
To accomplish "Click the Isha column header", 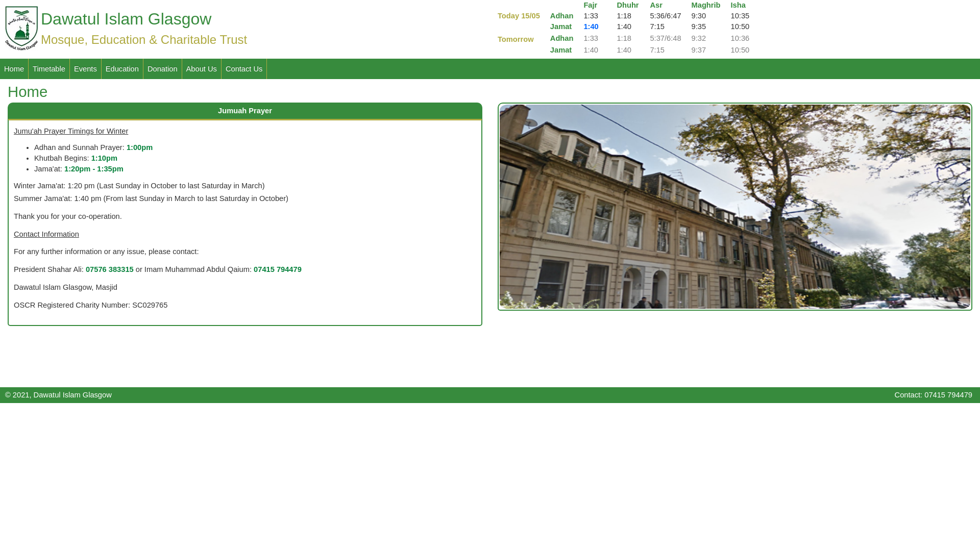I will click(x=738, y=5).
